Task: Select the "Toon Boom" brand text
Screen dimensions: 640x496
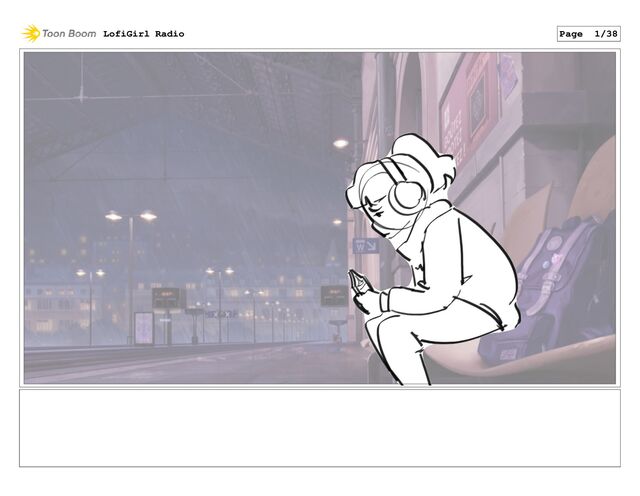Action: coord(69,33)
